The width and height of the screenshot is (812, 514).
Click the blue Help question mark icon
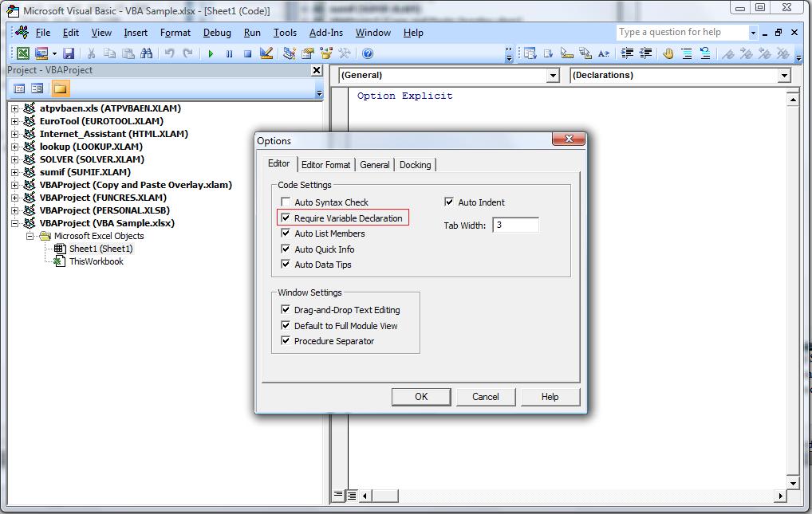coord(368,53)
